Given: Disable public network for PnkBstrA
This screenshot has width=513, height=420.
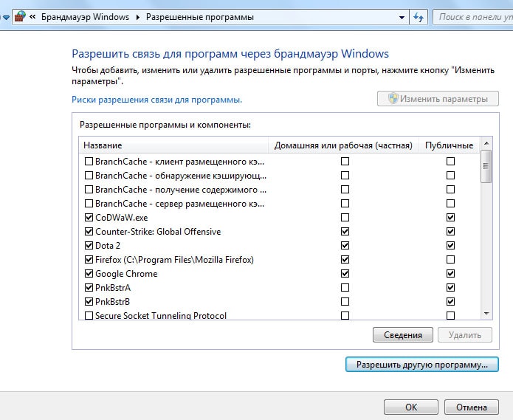Looking at the screenshot, I should tap(450, 287).
